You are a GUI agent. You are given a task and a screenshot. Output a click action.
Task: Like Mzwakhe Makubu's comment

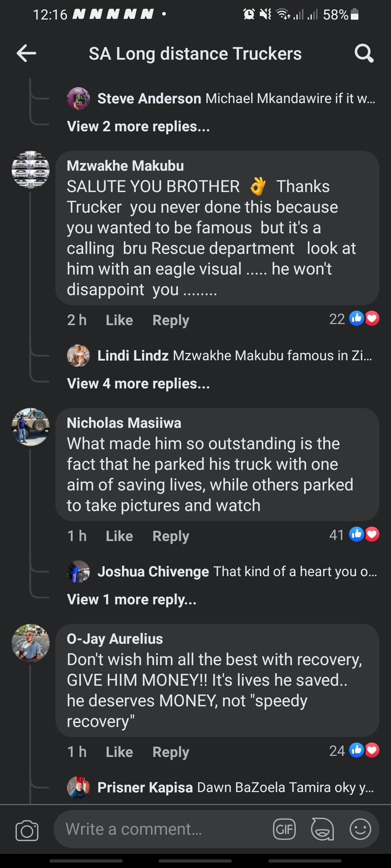tap(119, 320)
